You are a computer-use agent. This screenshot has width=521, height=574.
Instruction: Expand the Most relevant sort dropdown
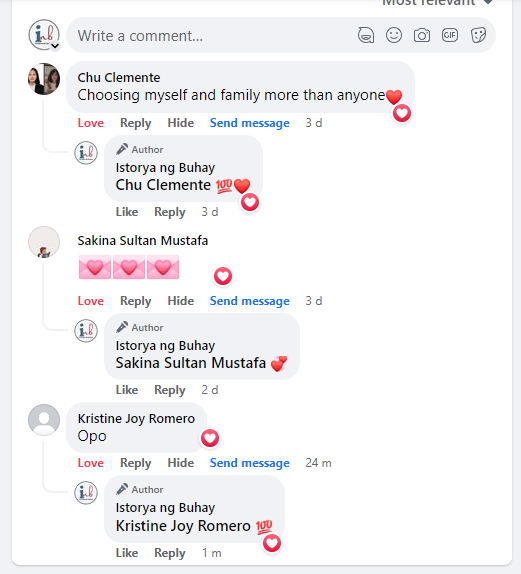(437, 3)
